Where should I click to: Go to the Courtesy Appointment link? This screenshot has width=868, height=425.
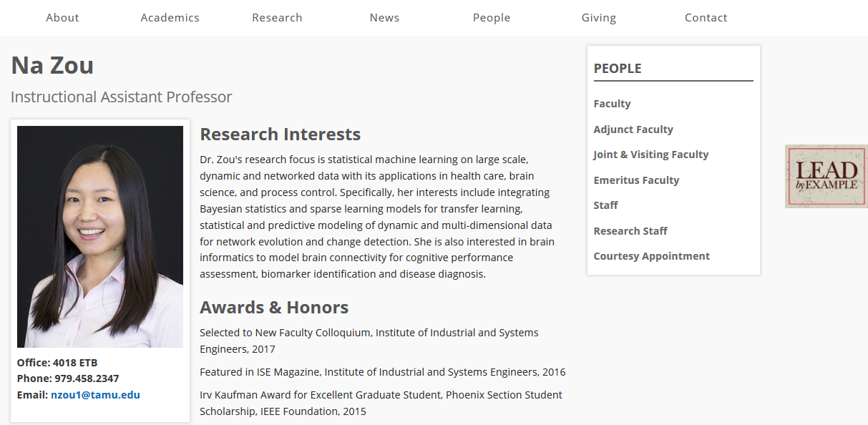651,256
